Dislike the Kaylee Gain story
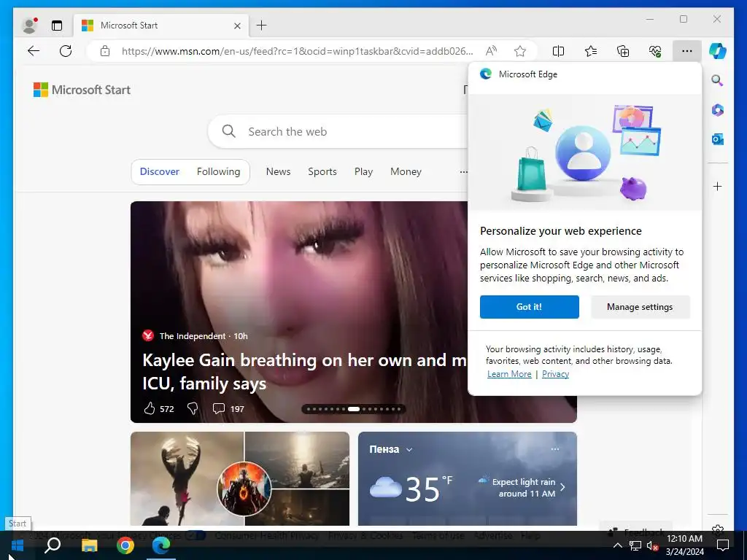This screenshot has height=560, width=747. click(193, 408)
